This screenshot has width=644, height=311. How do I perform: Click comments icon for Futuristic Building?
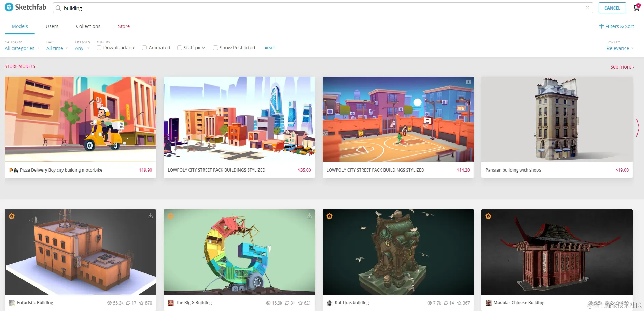128,303
